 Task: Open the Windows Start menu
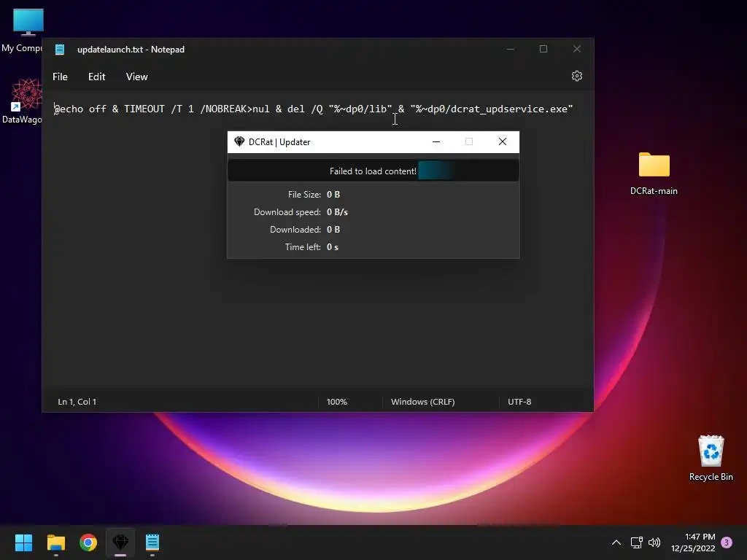[23, 542]
